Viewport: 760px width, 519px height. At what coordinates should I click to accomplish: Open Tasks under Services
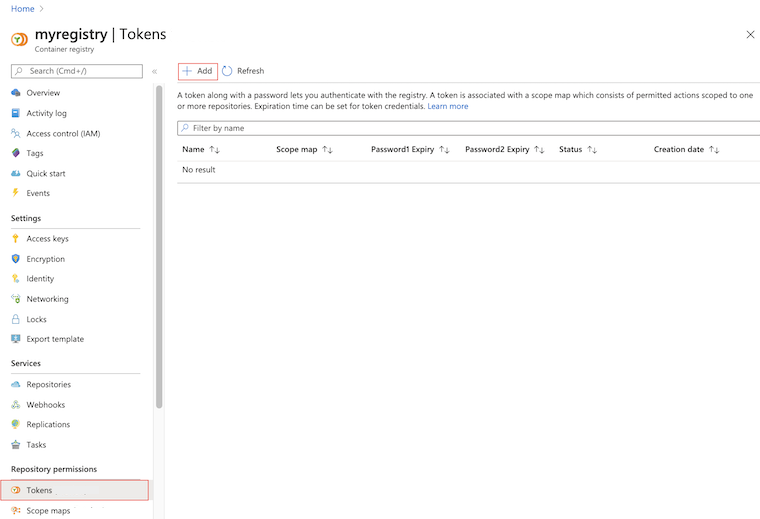pos(36,444)
